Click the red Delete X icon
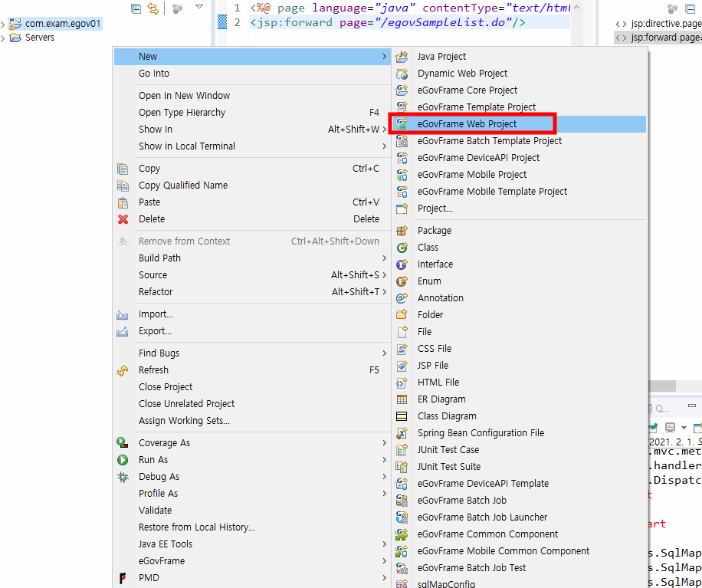This screenshot has width=702, height=588. (123, 219)
